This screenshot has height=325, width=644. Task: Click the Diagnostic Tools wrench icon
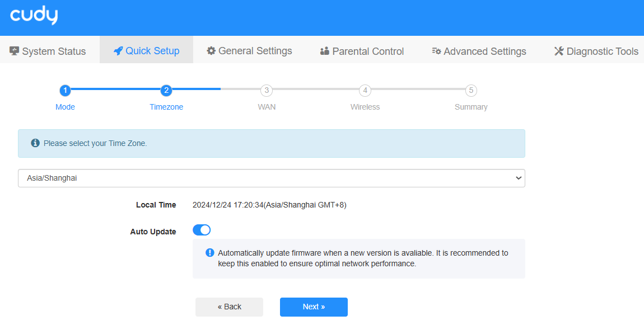tap(559, 51)
